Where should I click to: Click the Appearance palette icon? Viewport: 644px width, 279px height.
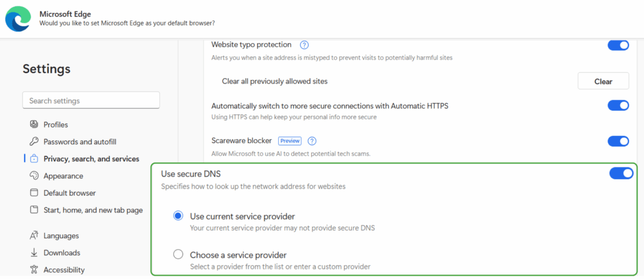coord(34,176)
